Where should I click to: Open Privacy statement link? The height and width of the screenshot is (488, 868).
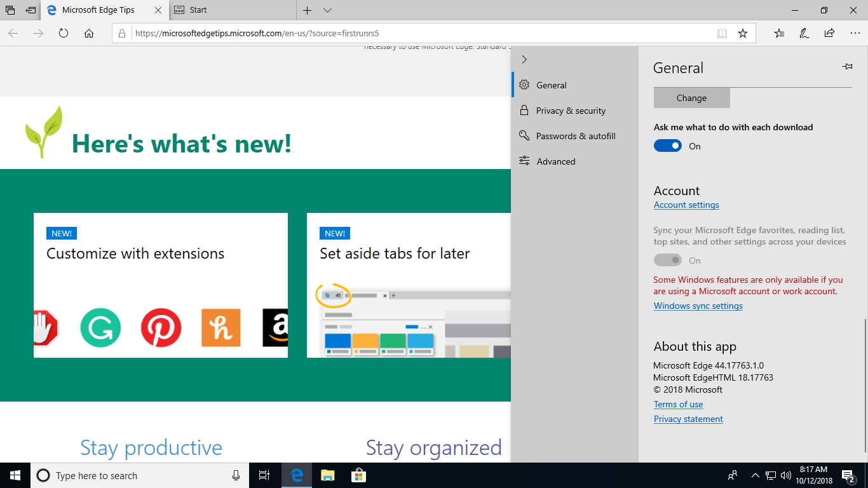[688, 419]
